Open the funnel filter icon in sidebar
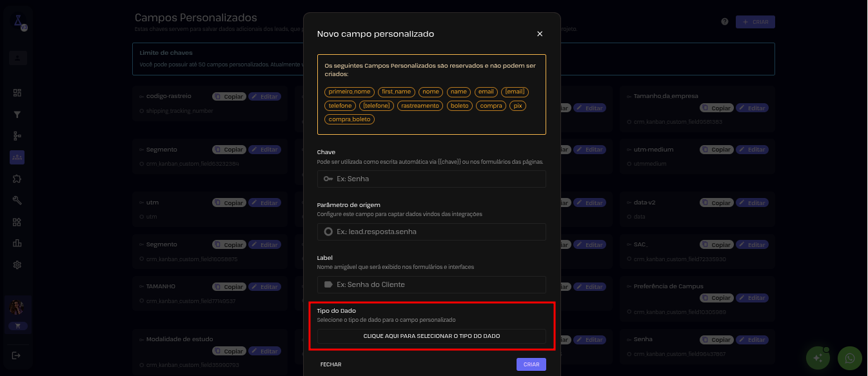Image resolution: width=868 pixels, height=376 pixels. click(17, 115)
